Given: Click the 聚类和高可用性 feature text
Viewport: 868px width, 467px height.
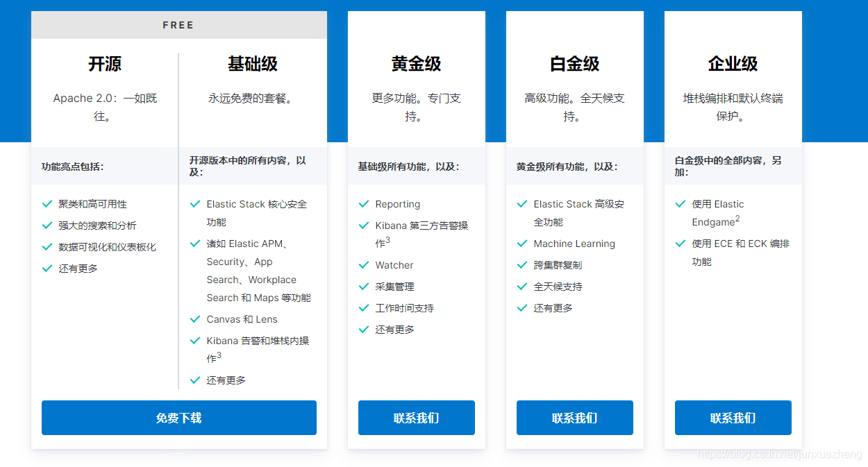Looking at the screenshot, I should [93, 204].
